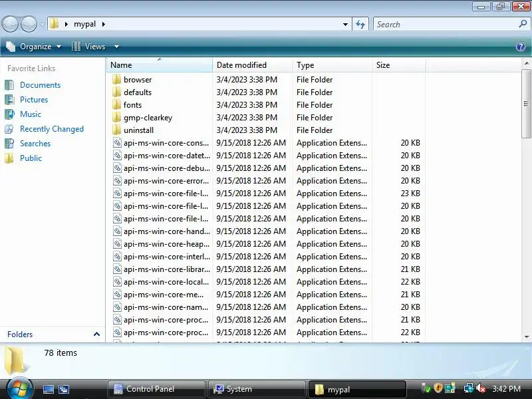Switch to Control Panel taskbar button
Image resolution: width=532 pixels, height=399 pixels.
[156, 389]
